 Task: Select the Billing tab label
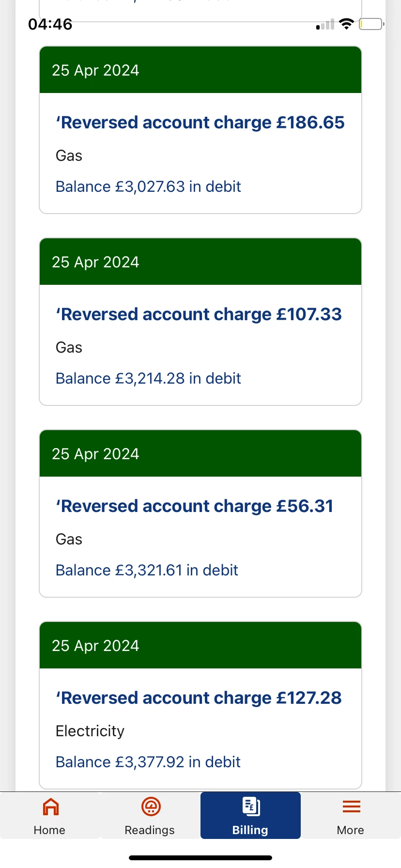(x=250, y=830)
